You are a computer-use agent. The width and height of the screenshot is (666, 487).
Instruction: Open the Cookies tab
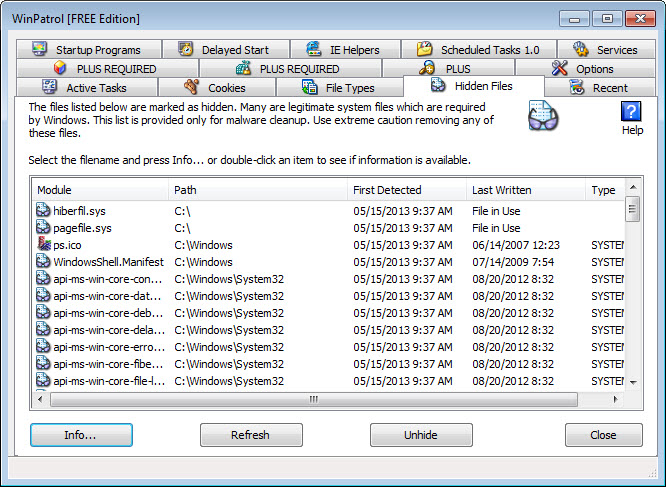click(217, 87)
